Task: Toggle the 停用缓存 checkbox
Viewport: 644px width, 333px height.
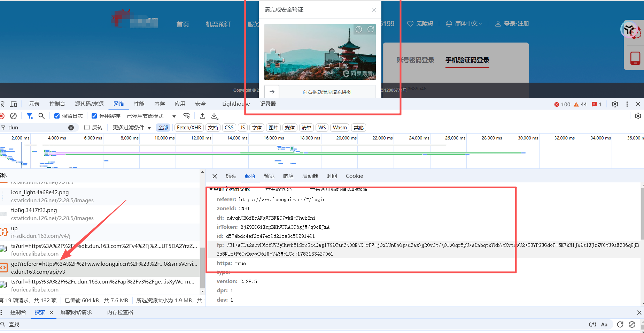Action: click(x=94, y=116)
